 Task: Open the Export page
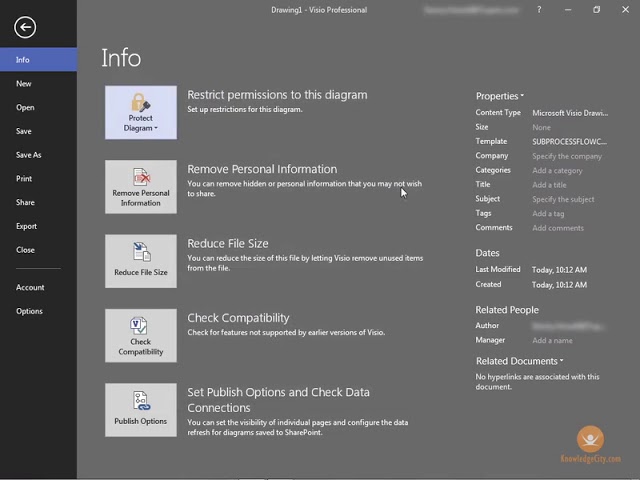[38, 226]
